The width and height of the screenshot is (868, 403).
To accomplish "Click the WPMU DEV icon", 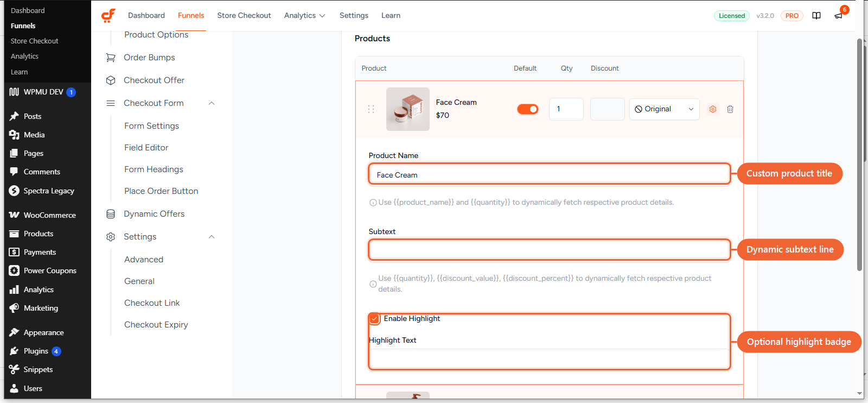I will pyautogui.click(x=14, y=92).
